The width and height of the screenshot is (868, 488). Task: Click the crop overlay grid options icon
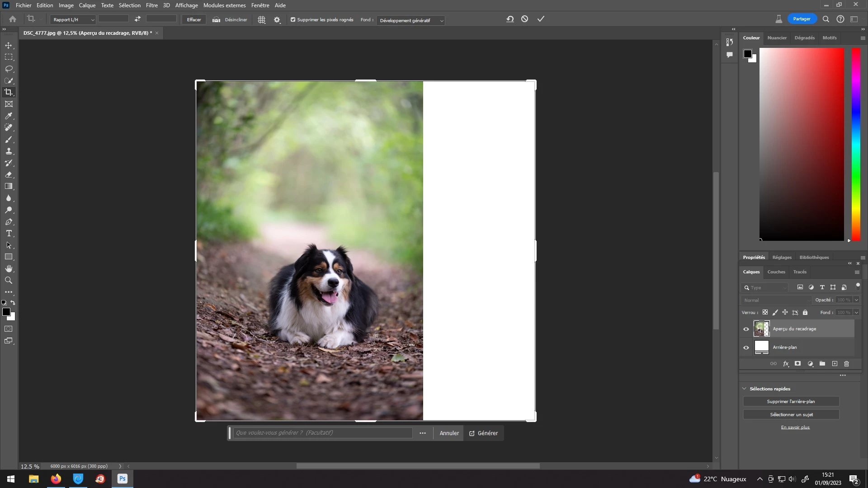[261, 20]
